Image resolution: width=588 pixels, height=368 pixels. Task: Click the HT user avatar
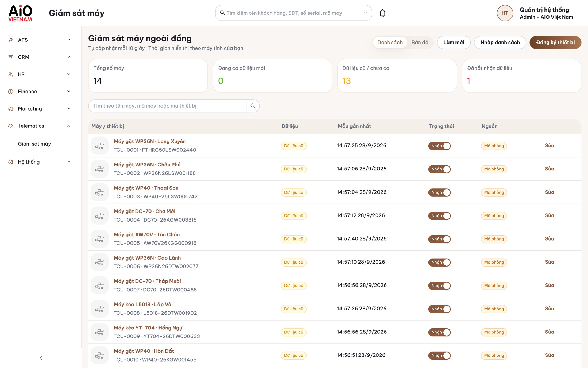(505, 13)
